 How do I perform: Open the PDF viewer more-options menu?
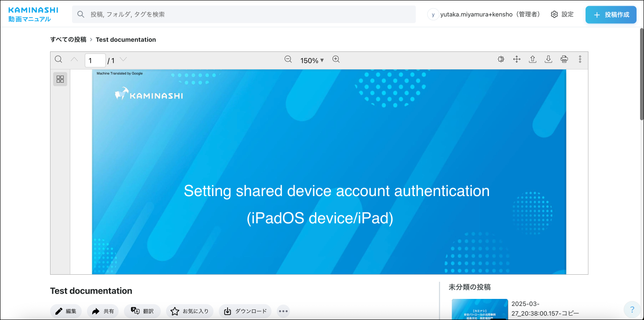tap(580, 59)
